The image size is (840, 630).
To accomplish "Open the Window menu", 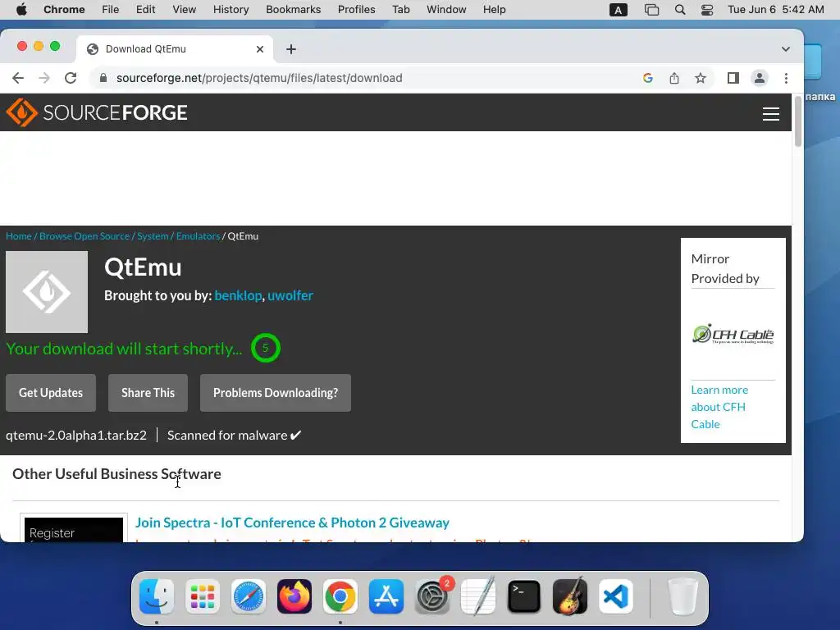I will 446,10.
